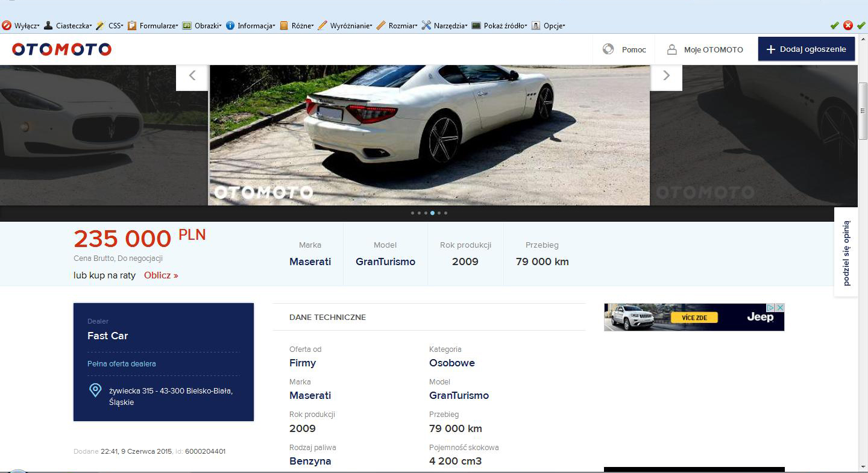
Task: Click the Pomoc lifebuoy icon
Action: (x=608, y=49)
